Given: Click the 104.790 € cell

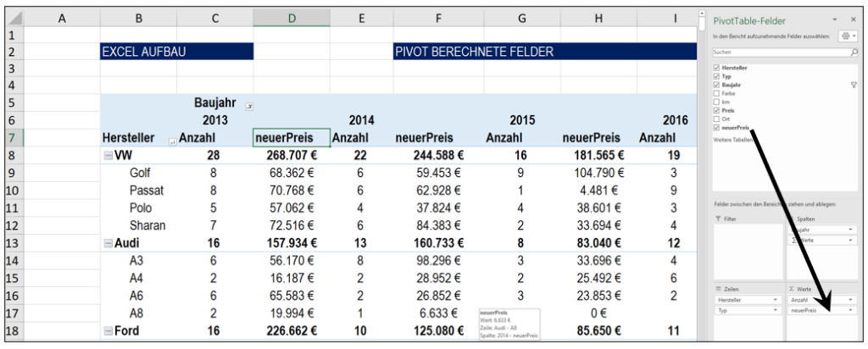Looking at the screenshot, I should [x=598, y=174].
